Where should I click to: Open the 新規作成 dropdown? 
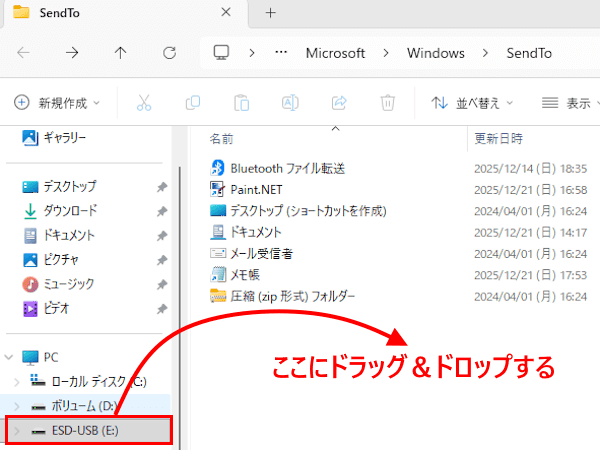point(57,103)
